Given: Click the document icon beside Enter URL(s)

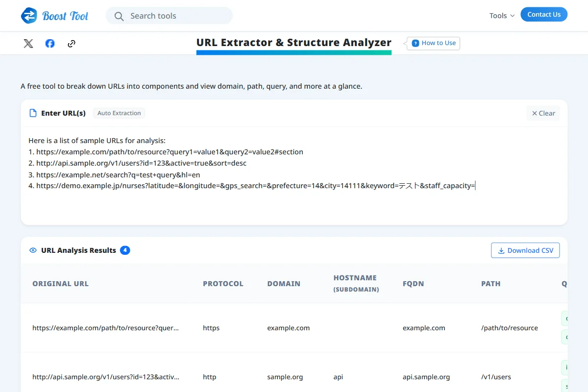Looking at the screenshot, I should [33, 113].
